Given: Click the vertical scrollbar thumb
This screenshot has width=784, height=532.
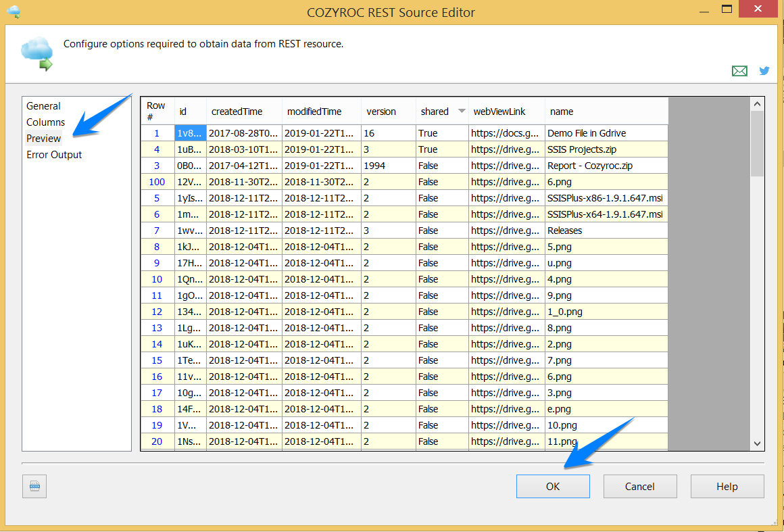Looking at the screenshot, I should (x=757, y=143).
